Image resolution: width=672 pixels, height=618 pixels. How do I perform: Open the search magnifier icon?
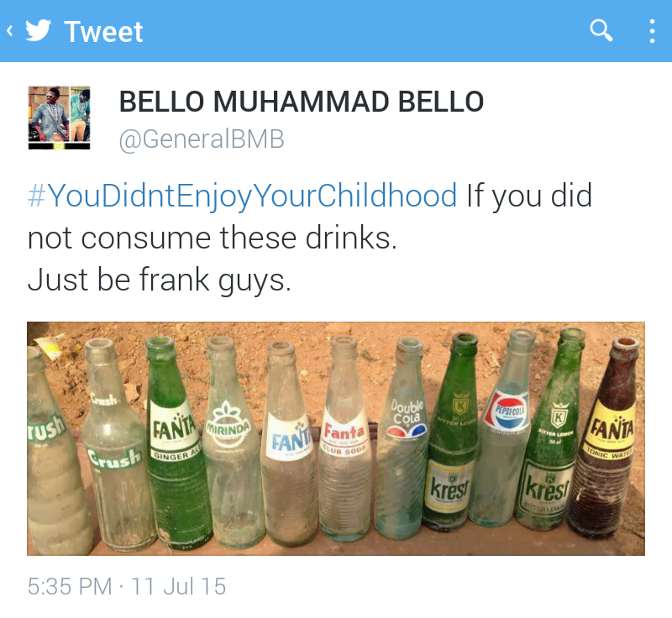[x=601, y=30]
